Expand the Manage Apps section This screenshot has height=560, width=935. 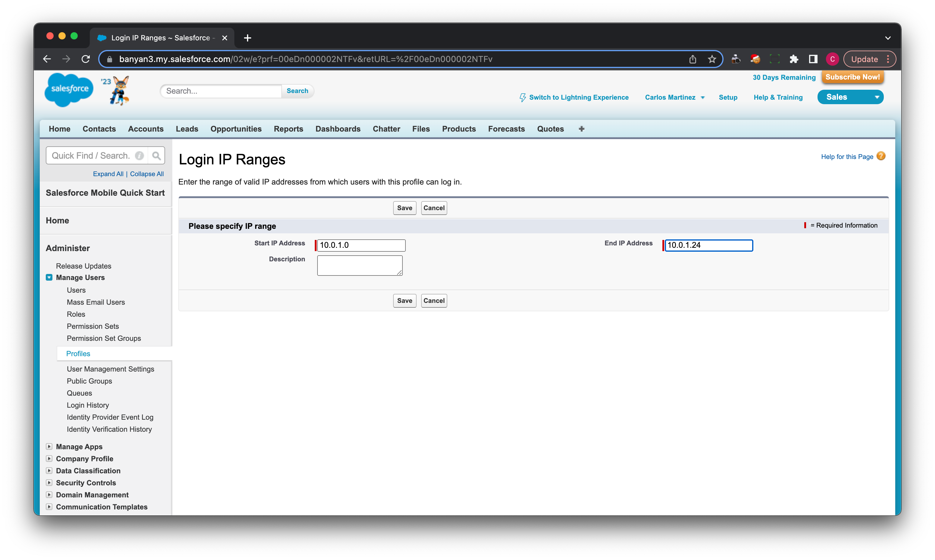pyautogui.click(x=49, y=446)
